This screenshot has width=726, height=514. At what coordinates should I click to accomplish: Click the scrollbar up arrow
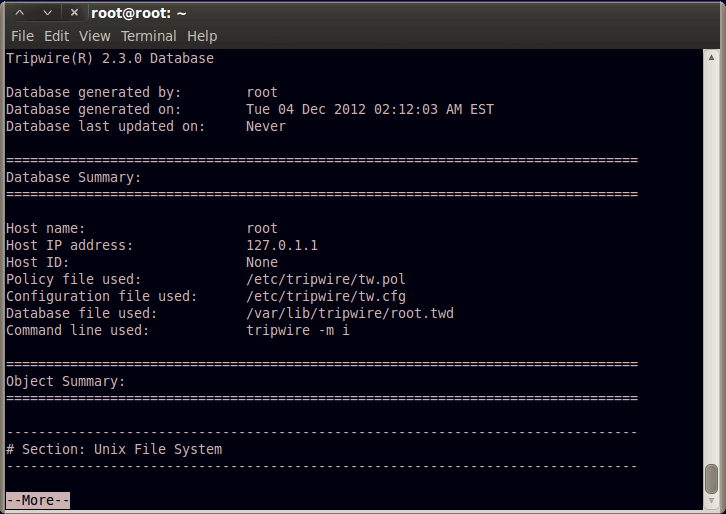click(711, 57)
